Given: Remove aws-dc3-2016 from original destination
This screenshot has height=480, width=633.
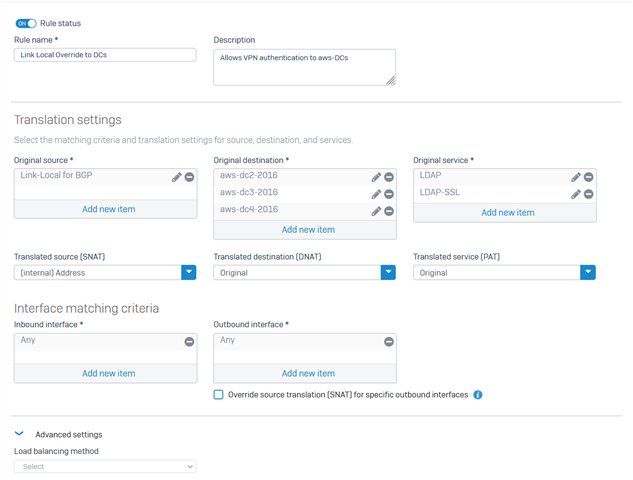Looking at the screenshot, I should pos(389,194).
